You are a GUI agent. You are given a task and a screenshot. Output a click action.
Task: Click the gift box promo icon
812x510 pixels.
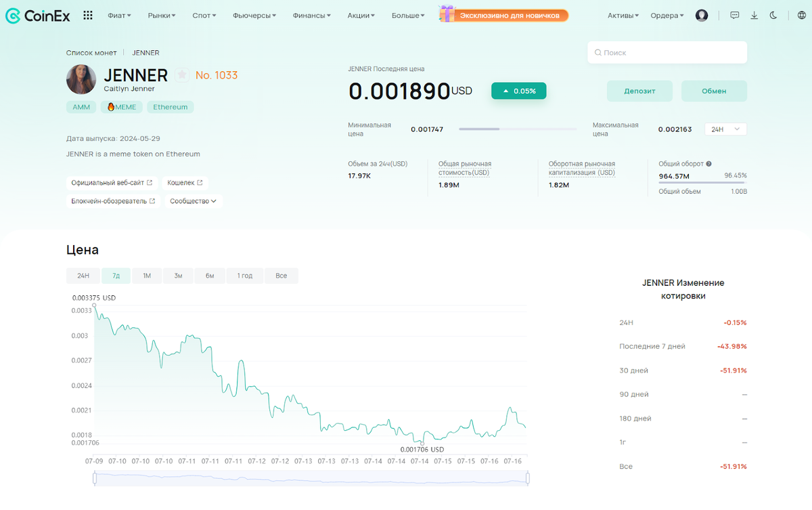pyautogui.click(x=447, y=14)
